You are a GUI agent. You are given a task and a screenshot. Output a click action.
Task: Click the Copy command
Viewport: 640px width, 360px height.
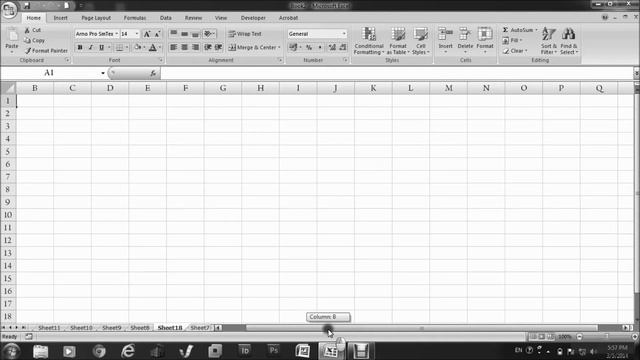tap(34, 40)
